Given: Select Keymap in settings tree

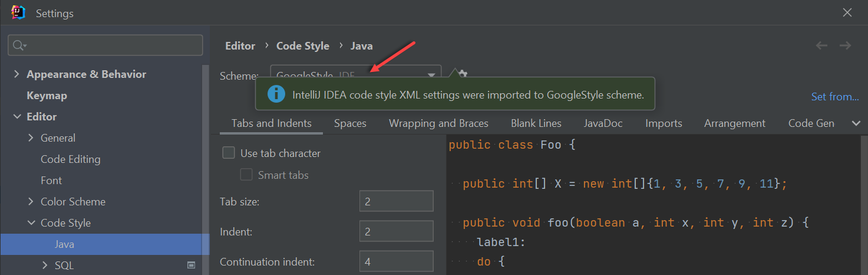Looking at the screenshot, I should [x=47, y=96].
